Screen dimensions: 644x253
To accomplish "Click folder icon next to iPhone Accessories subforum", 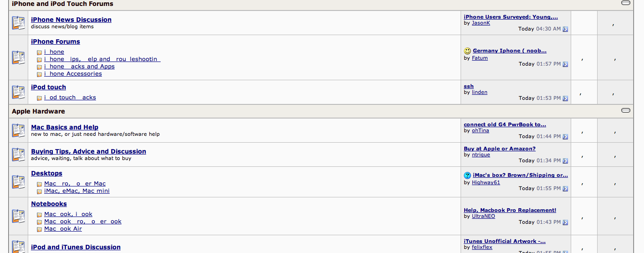I will click(x=40, y=74).
